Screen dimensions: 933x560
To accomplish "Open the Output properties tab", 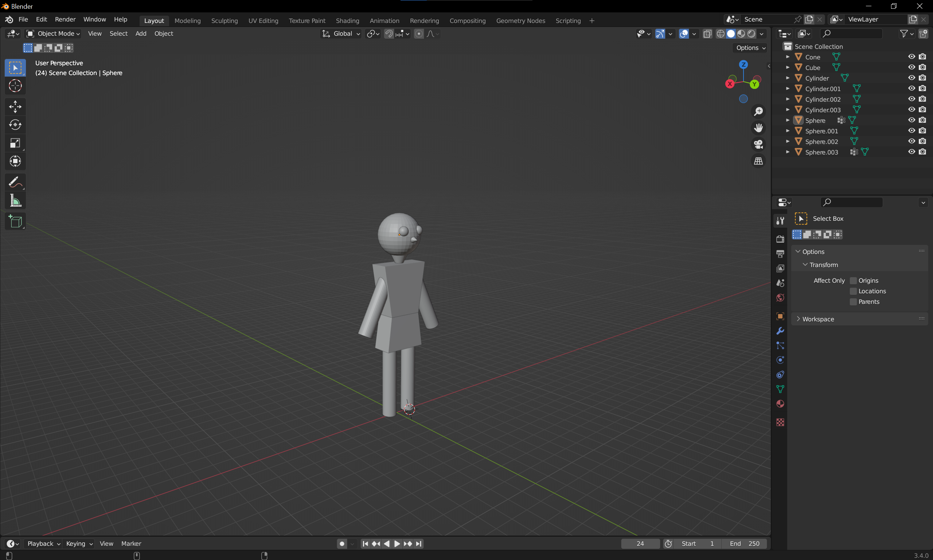I will click(x=780, y=254).
